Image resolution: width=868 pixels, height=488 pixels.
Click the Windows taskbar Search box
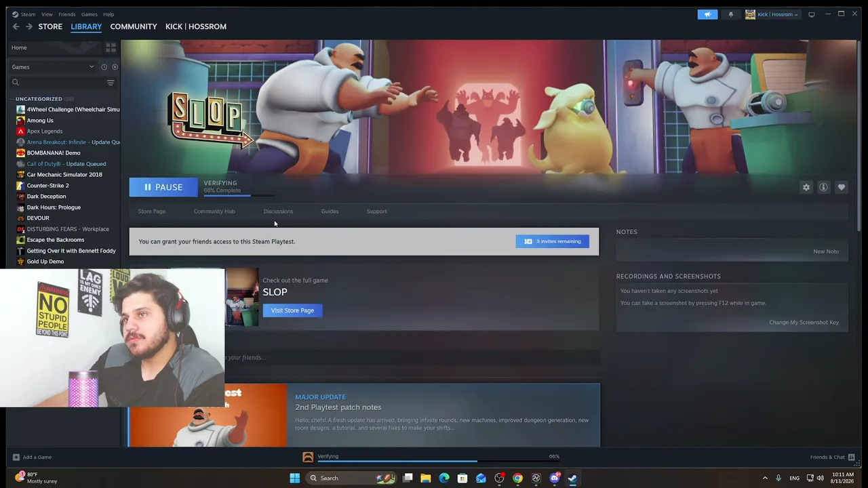click(350, 478)
